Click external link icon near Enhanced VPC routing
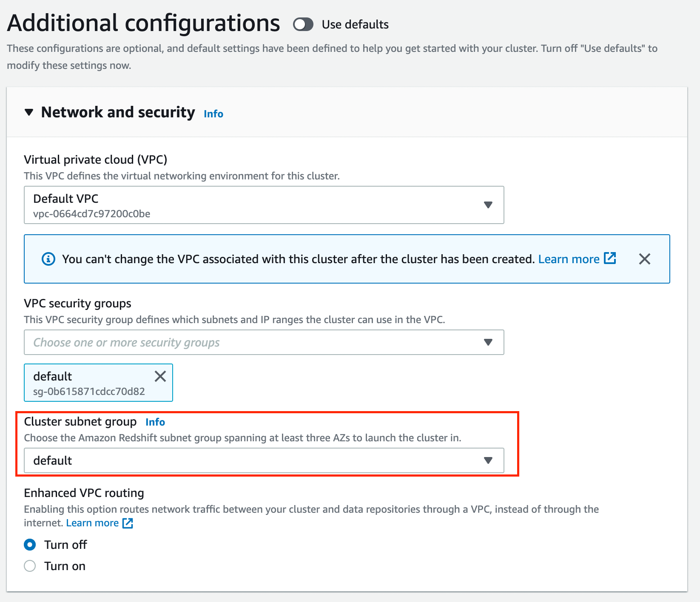The height and width of the screenshot is (602, 700). click(128, 523)
